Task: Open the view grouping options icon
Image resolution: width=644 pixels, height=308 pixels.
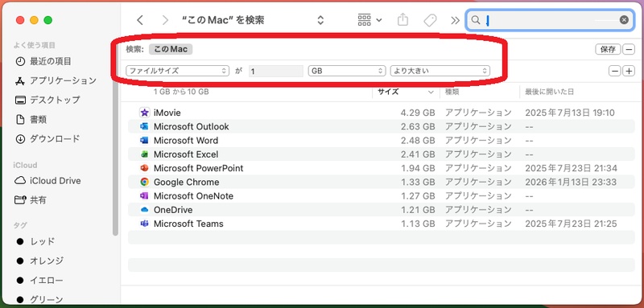Action: [x=369, y=19]
